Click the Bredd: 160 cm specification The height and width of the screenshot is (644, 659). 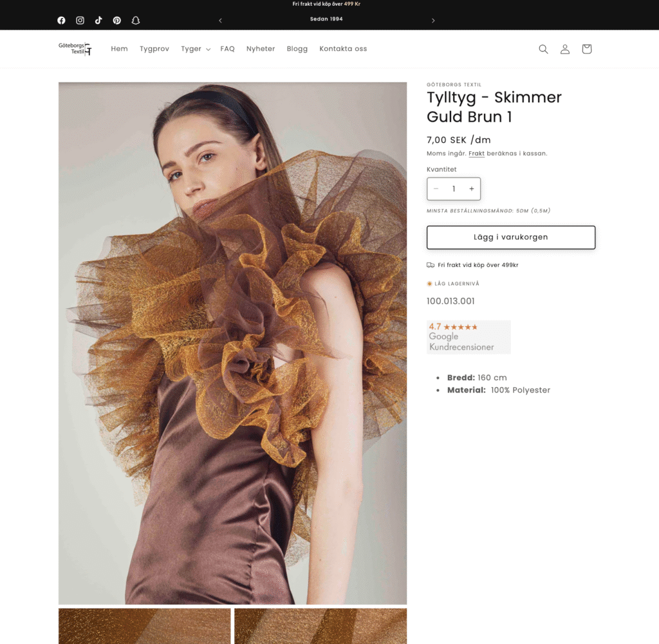(x=477, y=378)
